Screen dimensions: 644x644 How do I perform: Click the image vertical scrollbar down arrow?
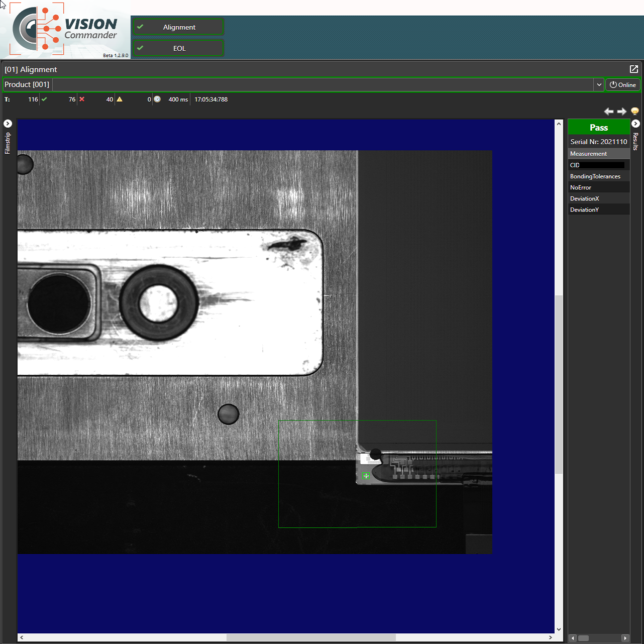click(559, 629)
